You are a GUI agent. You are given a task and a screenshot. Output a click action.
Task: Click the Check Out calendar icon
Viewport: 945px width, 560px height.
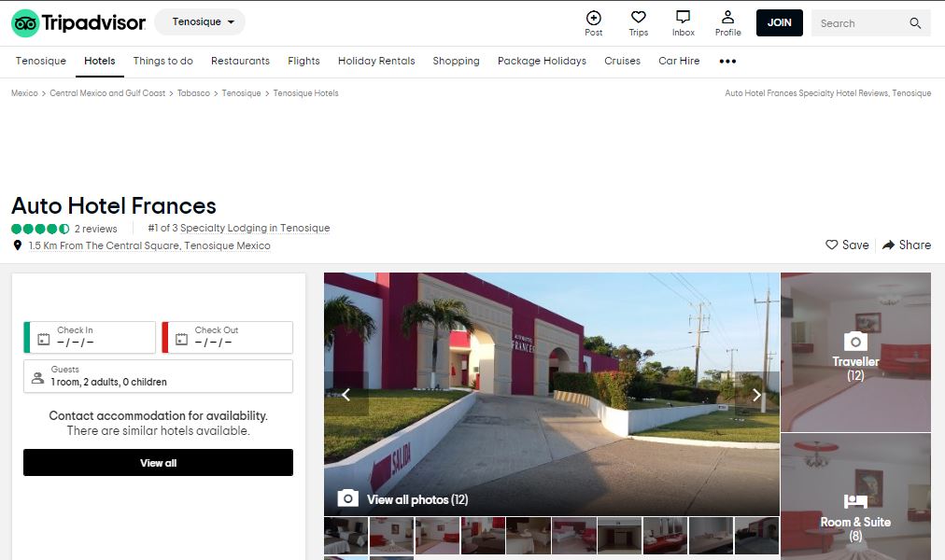tap(181, 339)
